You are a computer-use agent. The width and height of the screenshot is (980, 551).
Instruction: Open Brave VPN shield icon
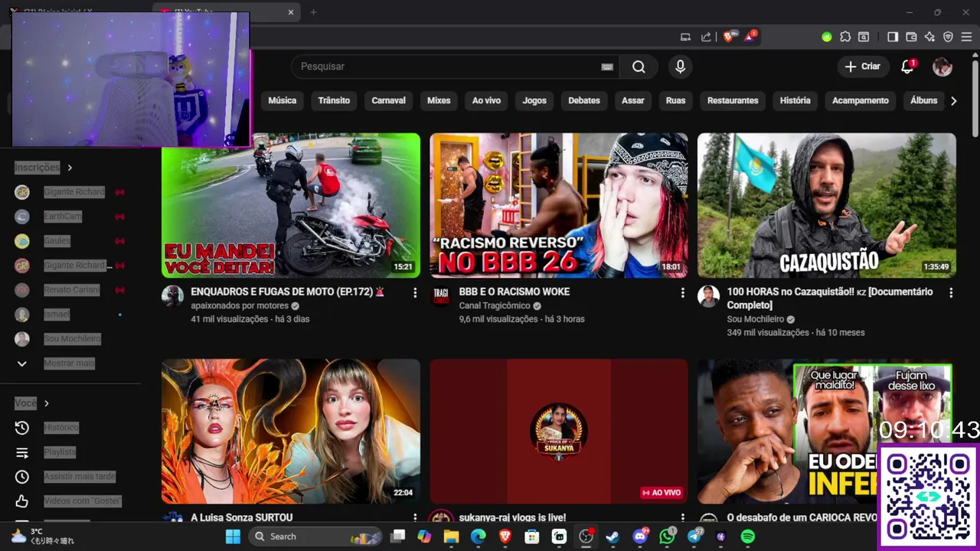pyautogui.click(x=948, y=37)
